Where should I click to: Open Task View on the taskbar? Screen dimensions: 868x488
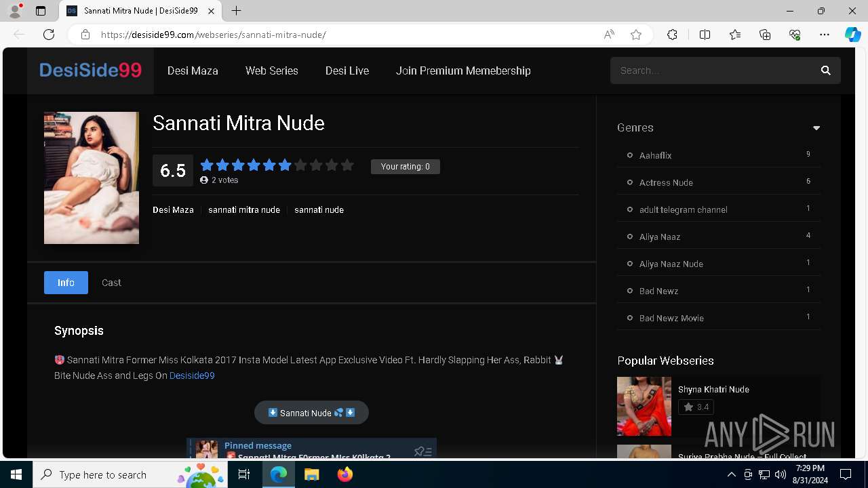(x=244, y=474)
